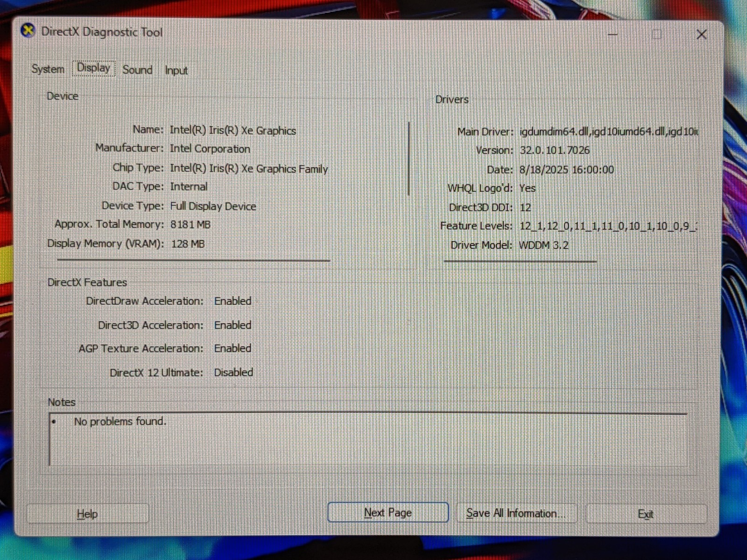This screenshot has width=747, height=560.
Task: Click WHQL Logo'd value 'Yes'
Action: point(528,189)
